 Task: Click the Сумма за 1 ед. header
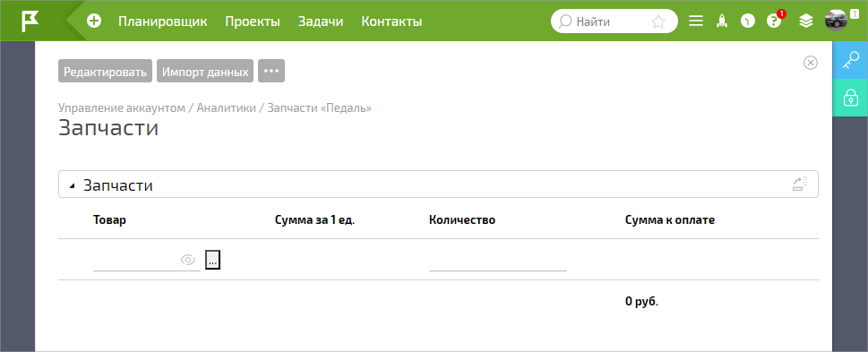click(x=314, y=219)
